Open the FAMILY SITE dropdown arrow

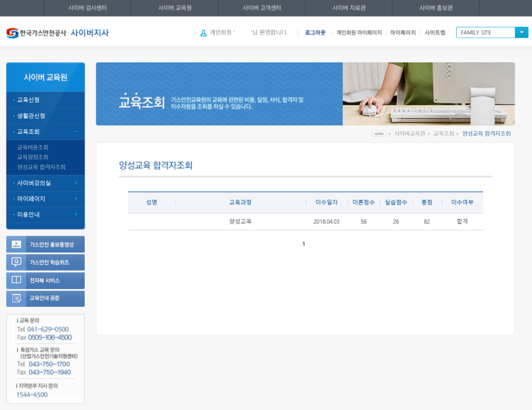tap(521, 32)
